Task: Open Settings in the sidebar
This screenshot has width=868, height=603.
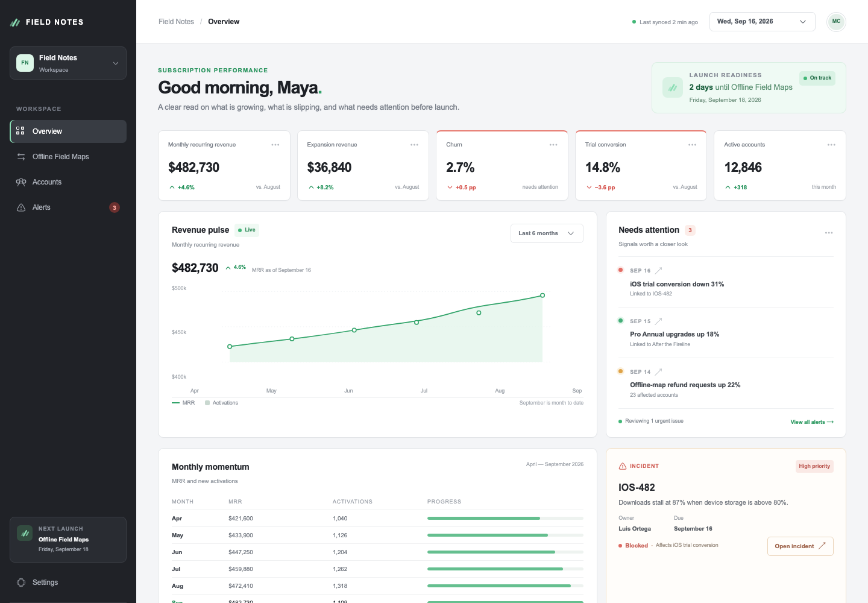Action: (68, 582)
